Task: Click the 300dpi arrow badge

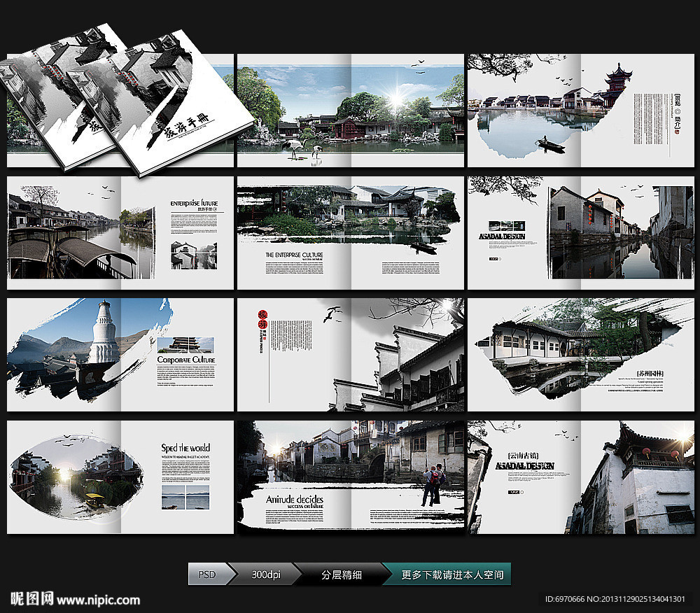Action: pyautogui.click(x=265, y=575)
